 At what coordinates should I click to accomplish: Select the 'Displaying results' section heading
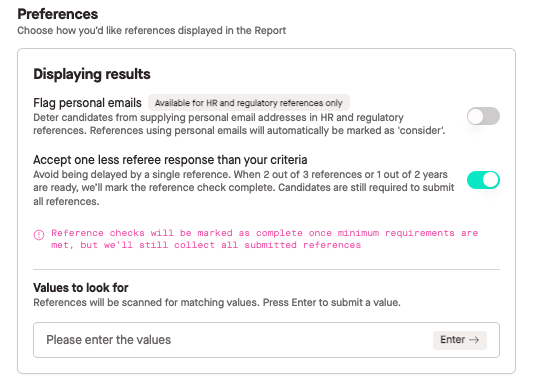tap(92, 74)
